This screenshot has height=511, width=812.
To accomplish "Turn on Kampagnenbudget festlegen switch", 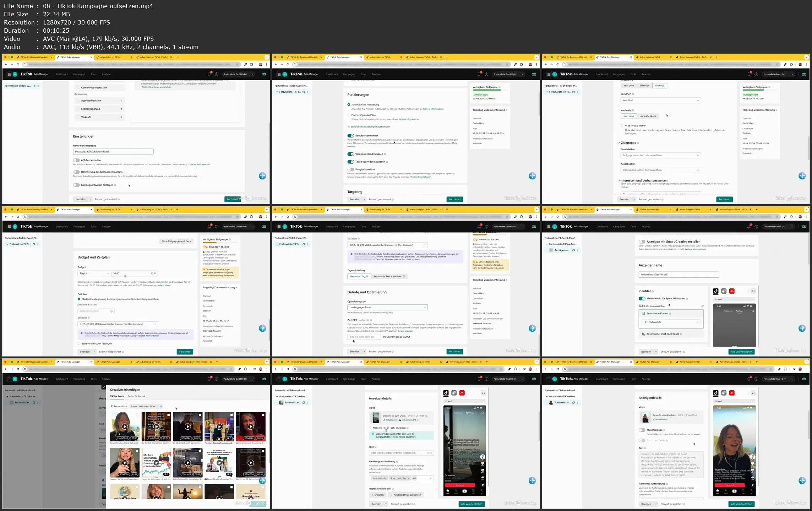I will click(x=76, y=185).
